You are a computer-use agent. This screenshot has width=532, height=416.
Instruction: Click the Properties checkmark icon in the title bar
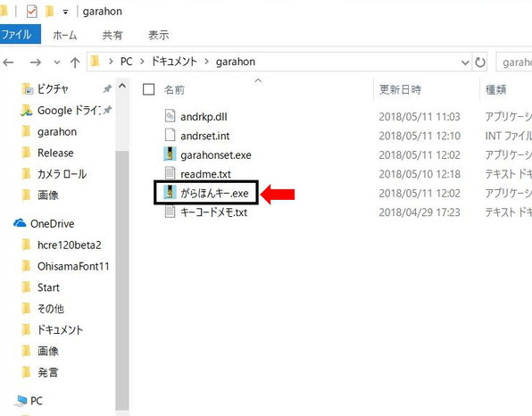[x=31, y=12]
